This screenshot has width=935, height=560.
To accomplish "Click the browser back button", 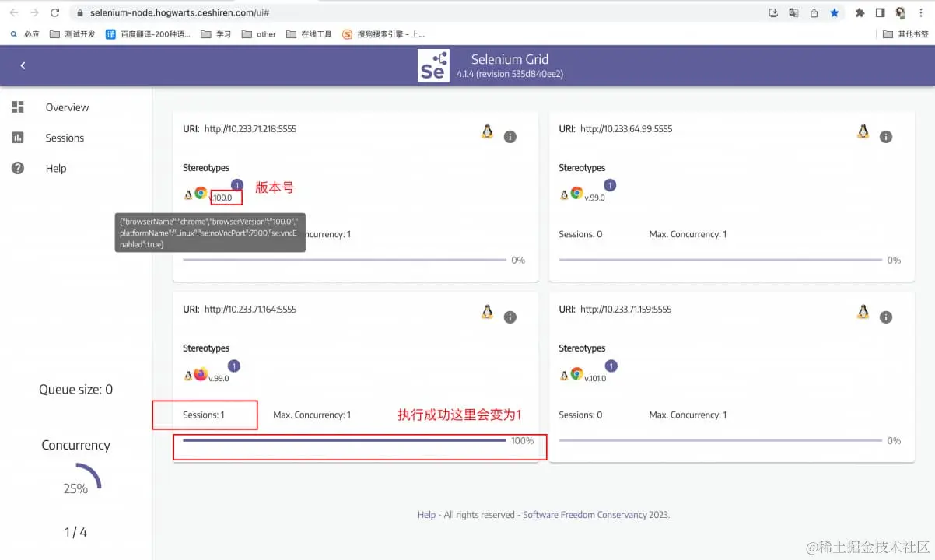I will 13,12.
